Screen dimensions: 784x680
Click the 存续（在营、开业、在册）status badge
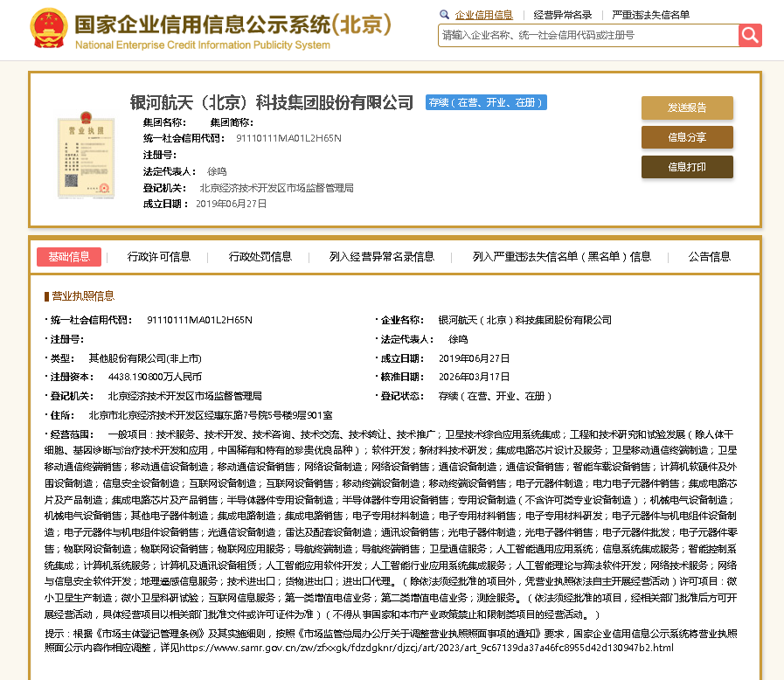485,102
